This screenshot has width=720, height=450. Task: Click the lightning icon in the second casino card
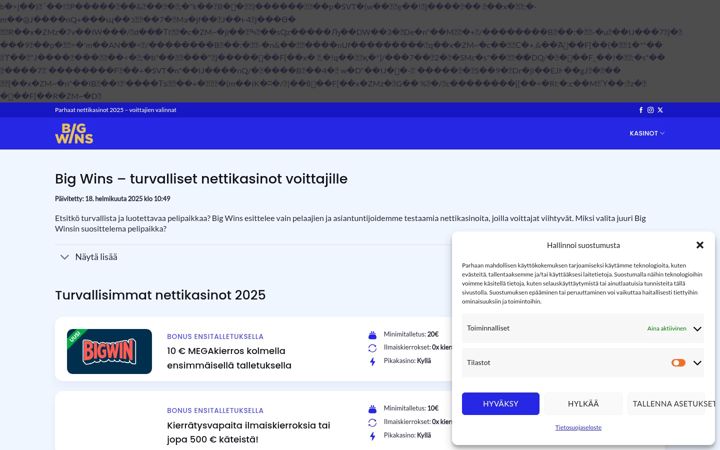click(x=372, y=436)
